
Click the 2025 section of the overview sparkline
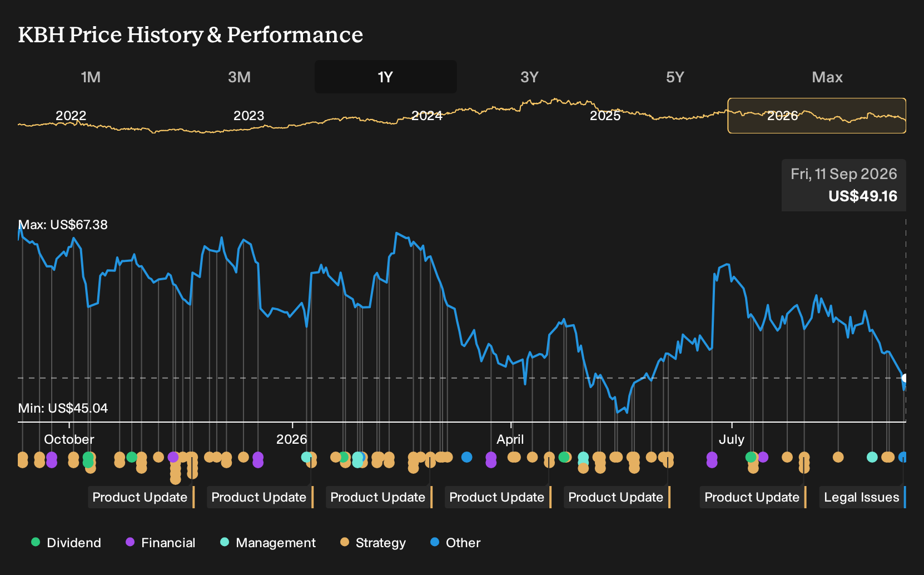click(605, 116)
